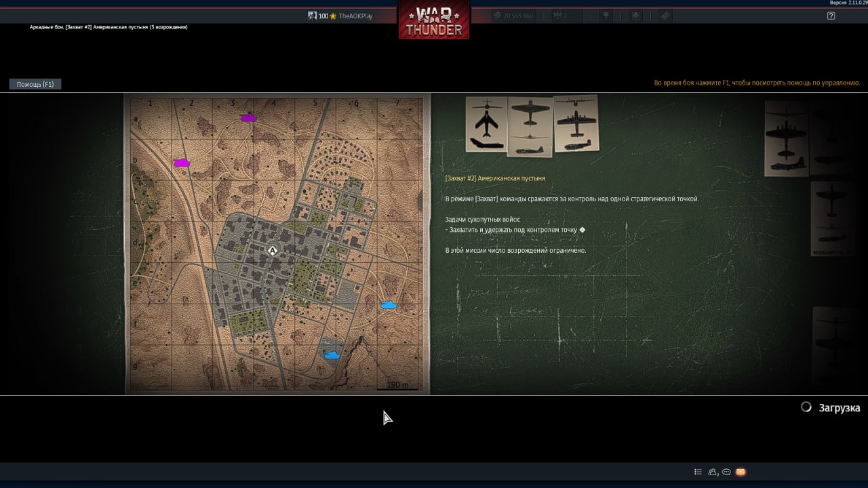The image size is (868, 488).
Task: Select capture point A on the map
Action: tap(273, 251)
